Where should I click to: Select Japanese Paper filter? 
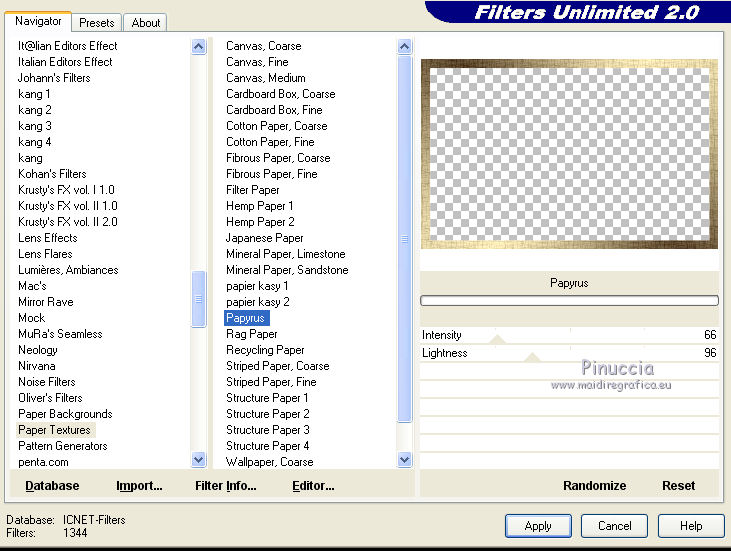(x=264, y=238)
